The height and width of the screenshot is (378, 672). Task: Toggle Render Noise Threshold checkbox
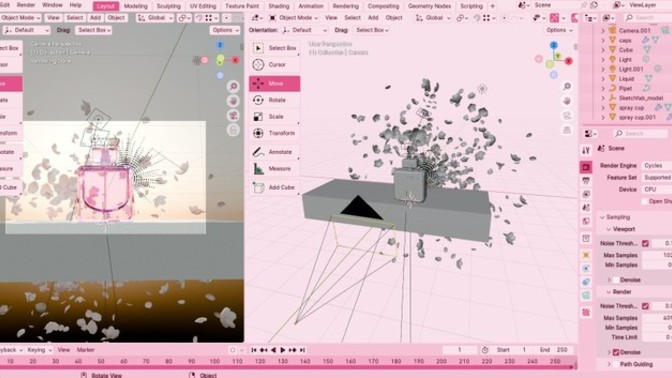(645, 306)
